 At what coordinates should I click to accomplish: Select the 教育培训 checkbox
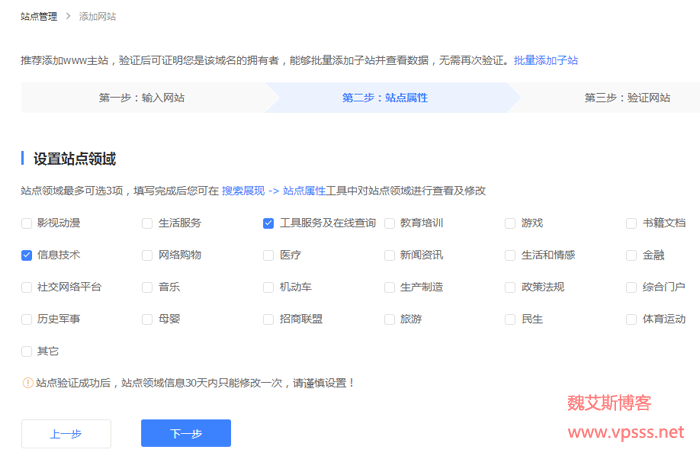pyautogui.click(x=389, y=223)
